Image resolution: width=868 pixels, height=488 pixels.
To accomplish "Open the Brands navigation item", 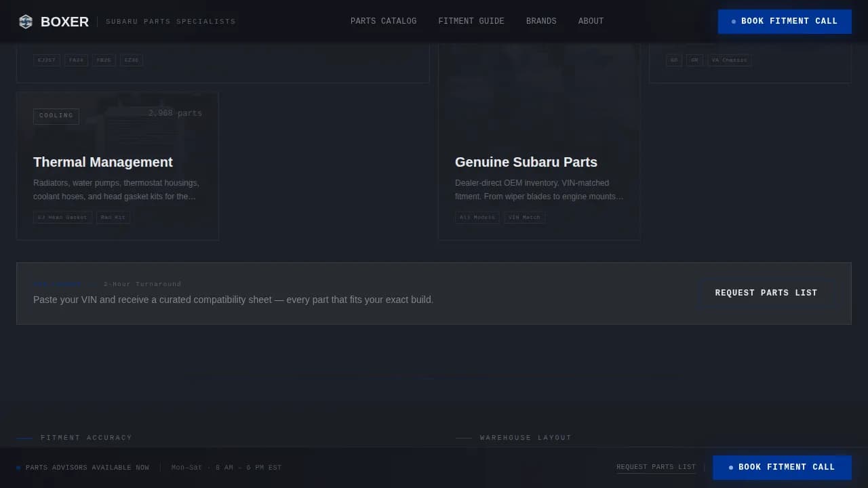I will [541, 21].
